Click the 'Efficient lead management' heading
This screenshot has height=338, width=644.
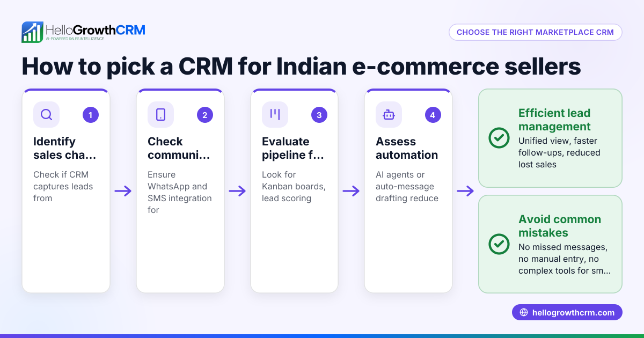point(554,120)
